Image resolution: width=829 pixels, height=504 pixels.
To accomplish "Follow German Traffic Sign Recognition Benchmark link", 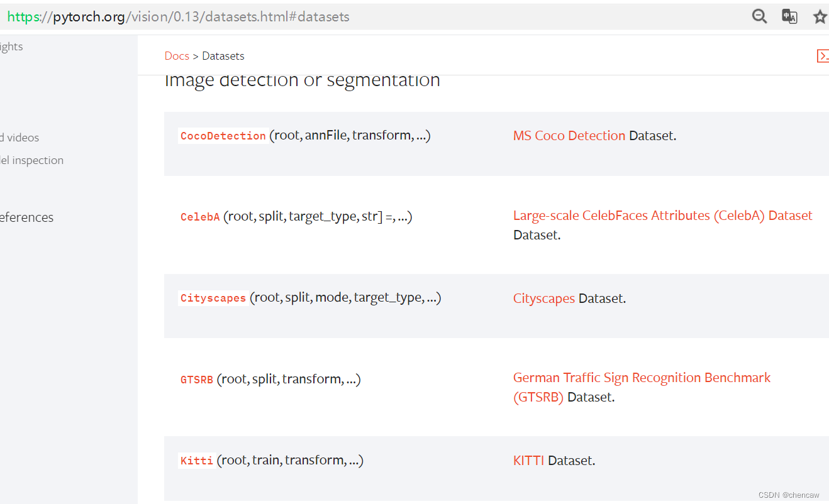I will coord(642,378).
